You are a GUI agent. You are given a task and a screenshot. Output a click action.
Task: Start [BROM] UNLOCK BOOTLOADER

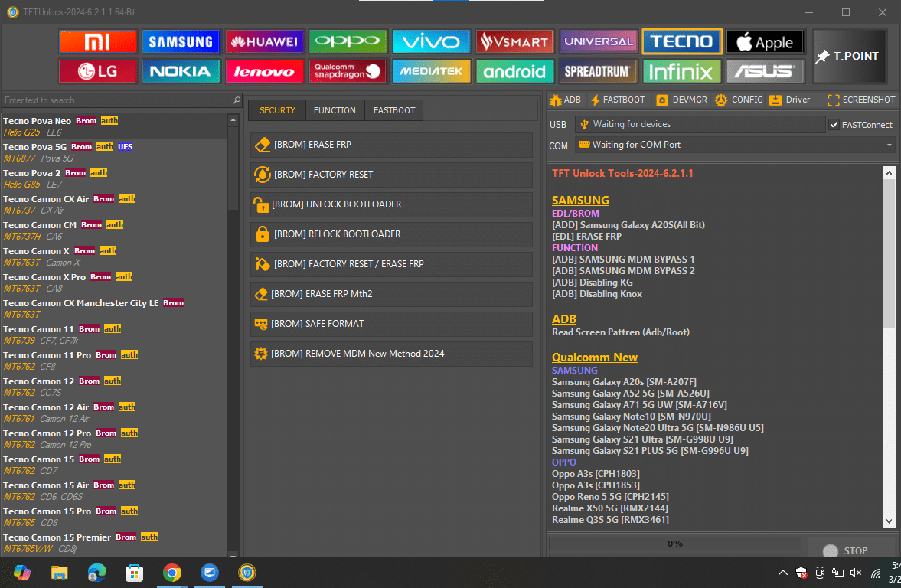pyautogui.click(x=391, y=204)
